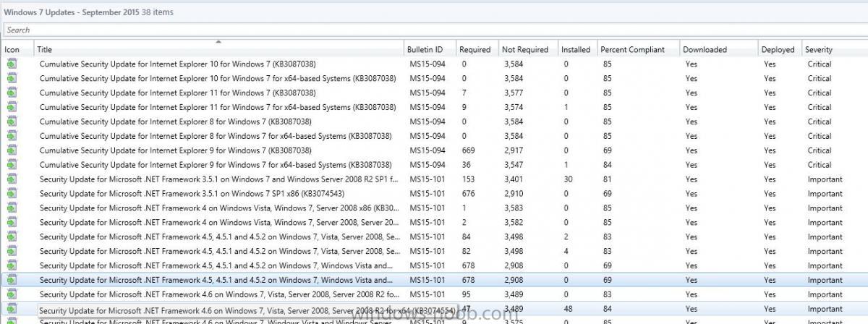The height and width of the screenshot is (324, 868).
Task: Click Percent Compliant value 81
Action: pyautogui.click(x=607, y=179)
